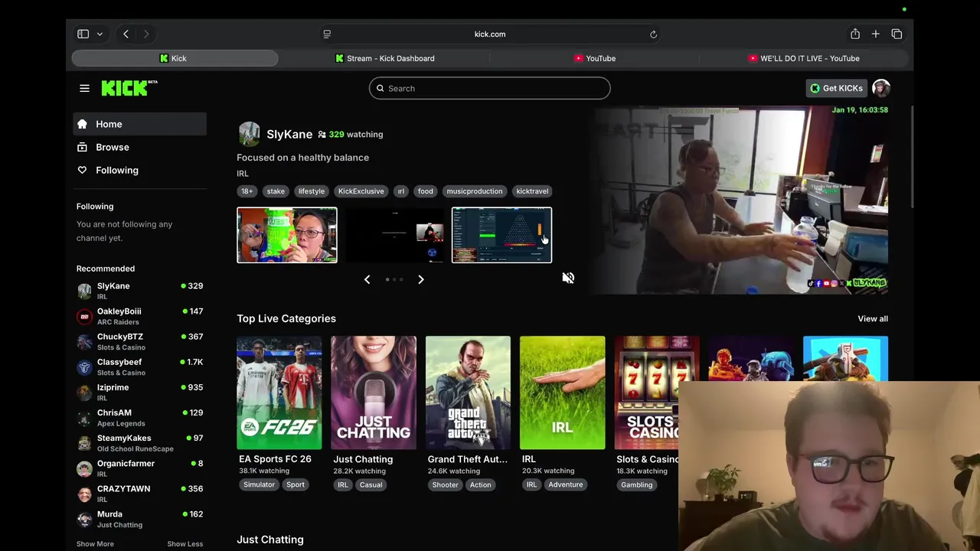The height and width of the screenshot is (551, 980).
Task: Show Safari tab overview icon
Action: (897, 34)
